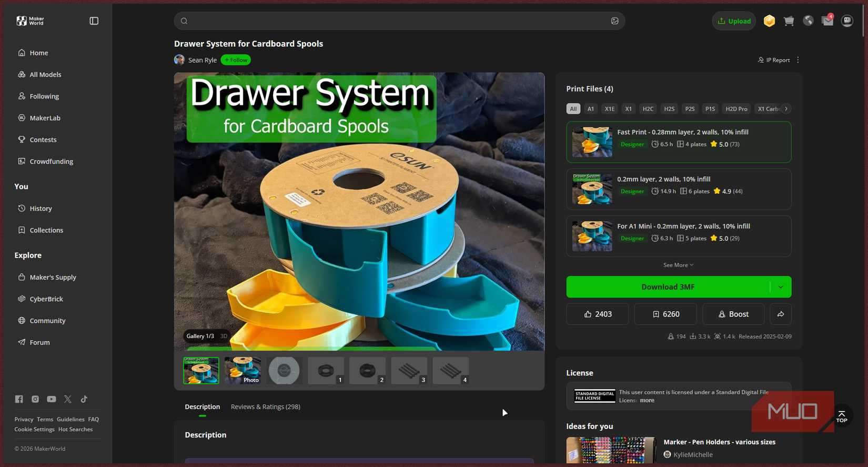Click Sean Ryle's avatar picture
The width and height of the screenshot is (868, 467).
pos(179,60)
